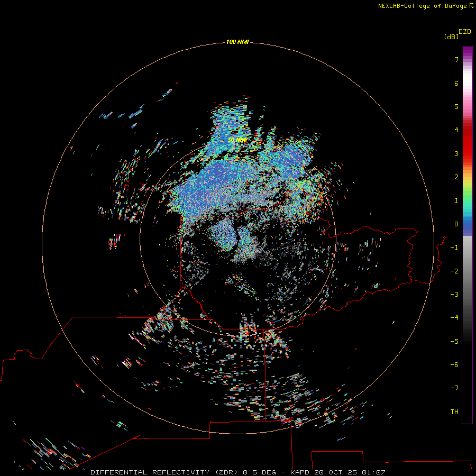This screenshot has height=476, width=476.
Task: Click the 5 value on color scale
Action: [456, 106]
